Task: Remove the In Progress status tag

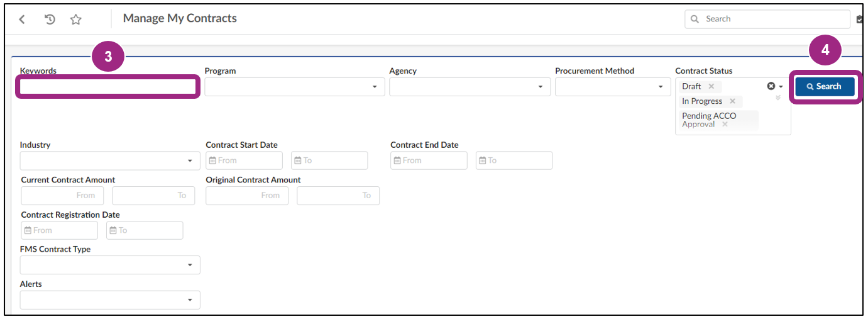Action: click(732, 101)
